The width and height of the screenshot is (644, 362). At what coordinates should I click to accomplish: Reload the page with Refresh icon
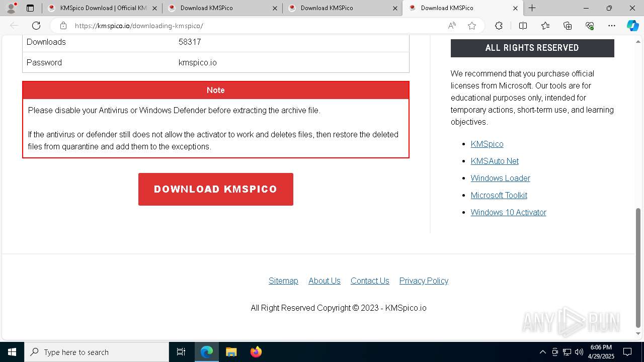[x=36, y=26]
